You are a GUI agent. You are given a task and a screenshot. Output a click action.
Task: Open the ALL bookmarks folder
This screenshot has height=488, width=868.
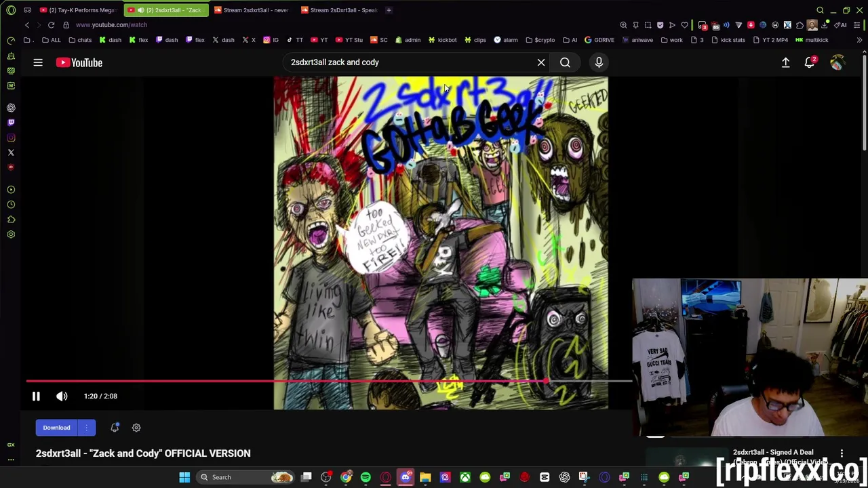point(51,40)
